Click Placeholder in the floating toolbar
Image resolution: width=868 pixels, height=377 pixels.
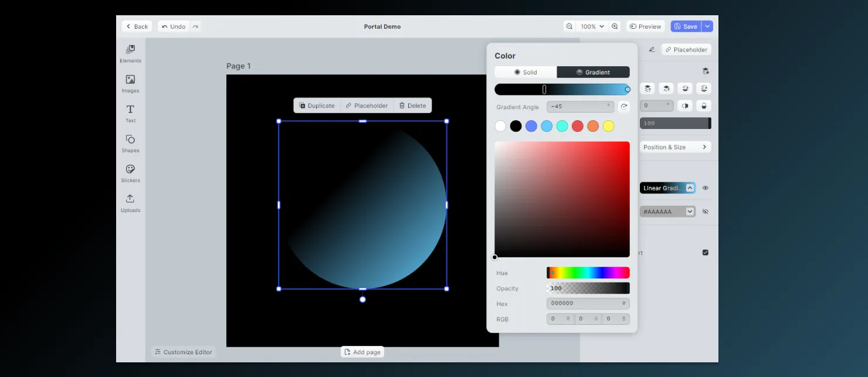point(367,106)
